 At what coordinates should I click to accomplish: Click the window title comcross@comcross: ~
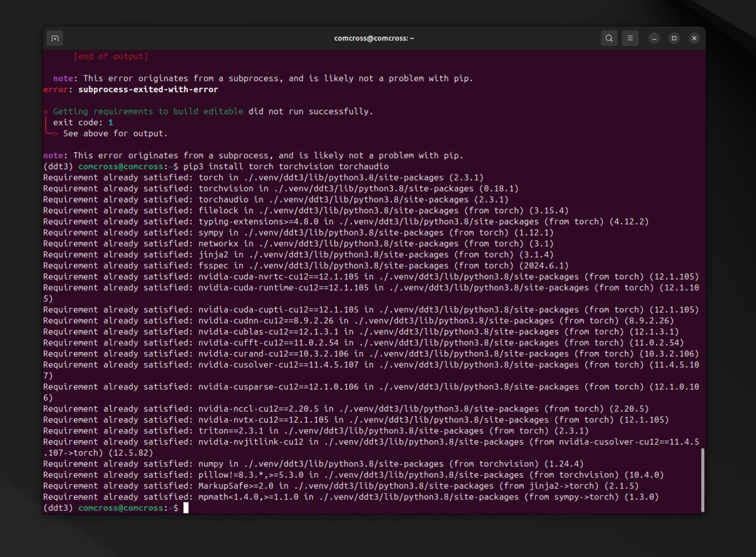[x=374, y=38]
